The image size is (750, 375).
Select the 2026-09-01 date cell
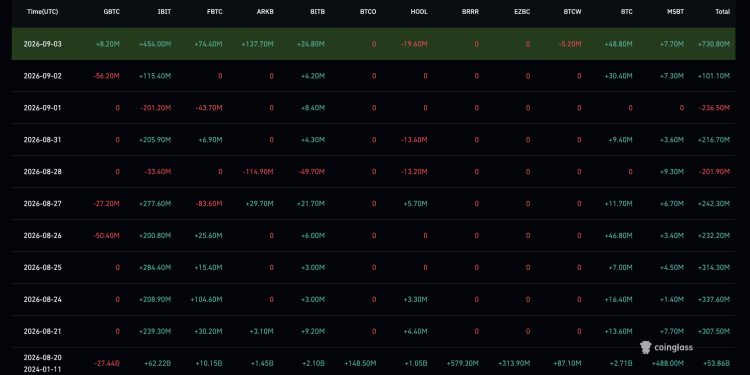pos(43,108)
